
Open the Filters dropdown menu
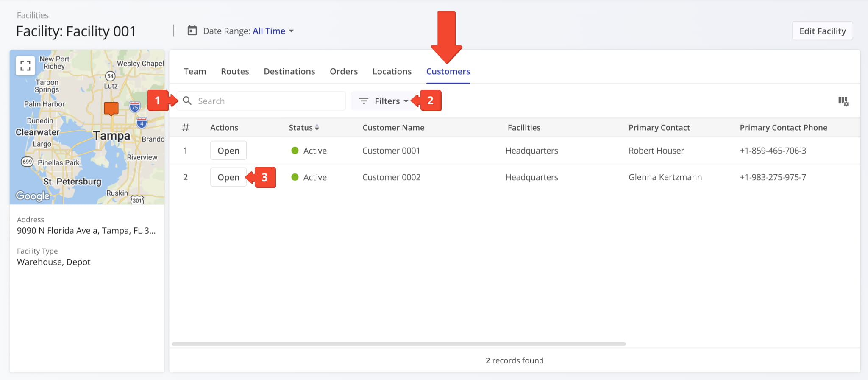click(x=386, y=101)
